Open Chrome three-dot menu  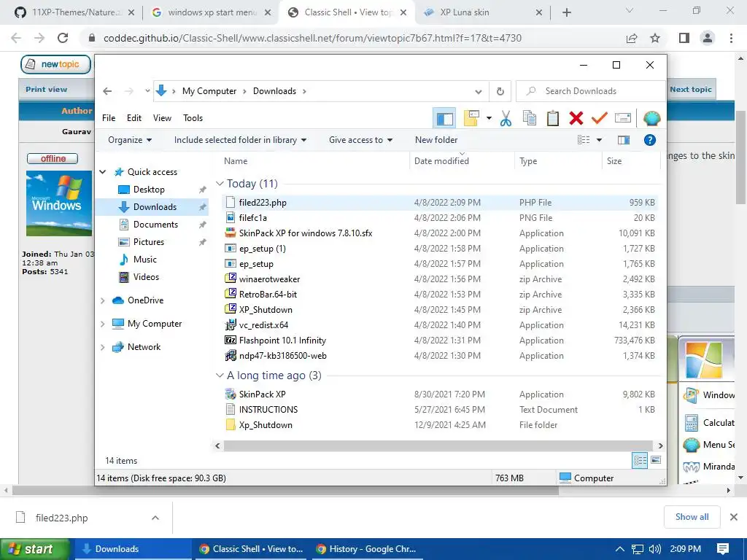coord(731,38)
